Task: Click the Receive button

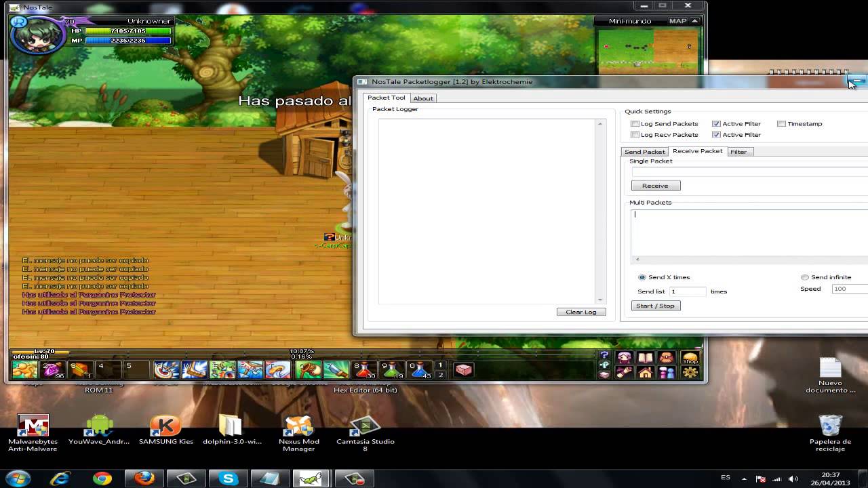Action: pyautogui.click(x=655, y=186)
